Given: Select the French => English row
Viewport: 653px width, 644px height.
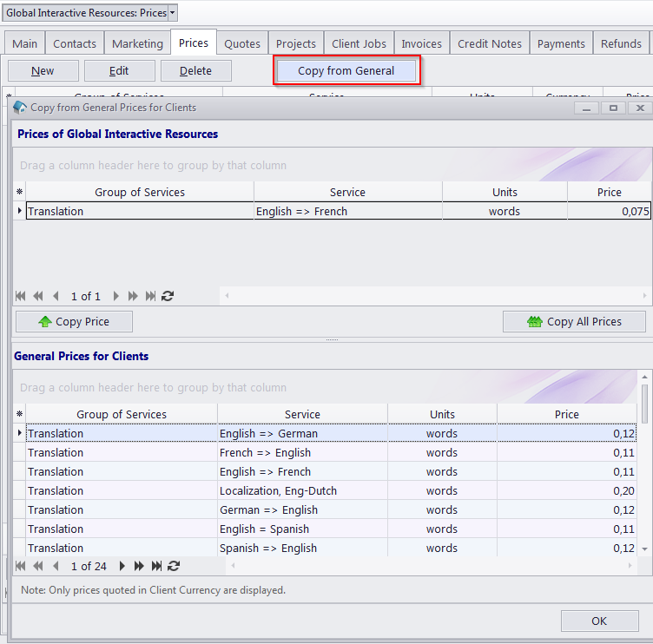Looking at the screenshot, I should [331, 452].
